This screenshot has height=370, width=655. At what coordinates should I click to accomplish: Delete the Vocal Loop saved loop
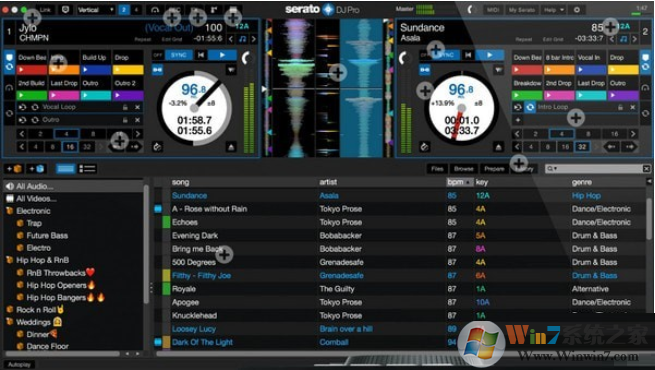pyautogui.click(x=137, y=107)
